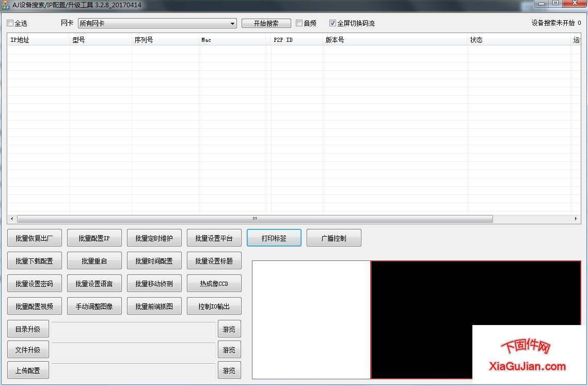This screenshot has width=588, height=386.
Task: Click the 控制IO输出 button
Action: tap(214, 306)
